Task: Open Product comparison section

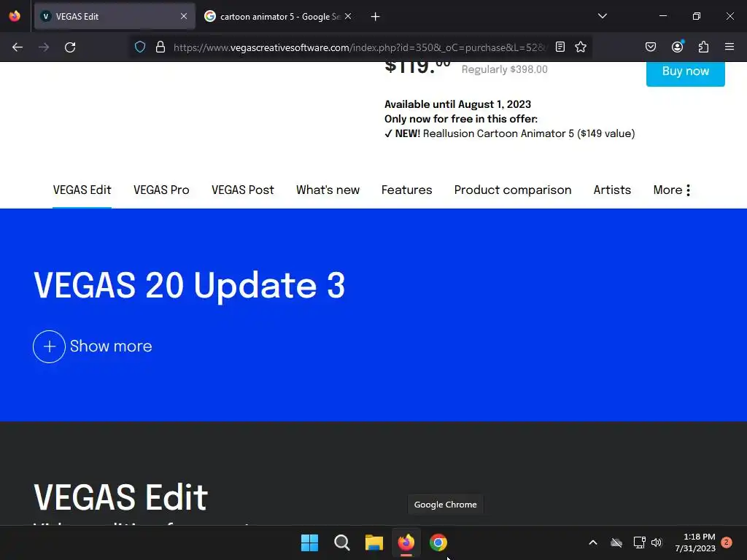Action: (513, 190)
